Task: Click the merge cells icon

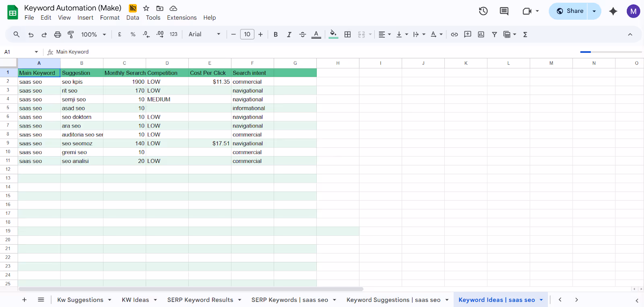Action: [361, 35]
